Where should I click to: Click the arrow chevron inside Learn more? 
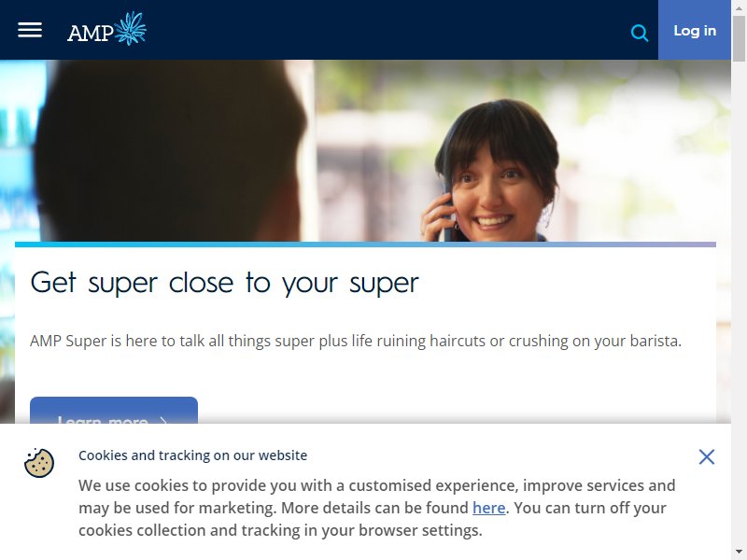point(164,420)
